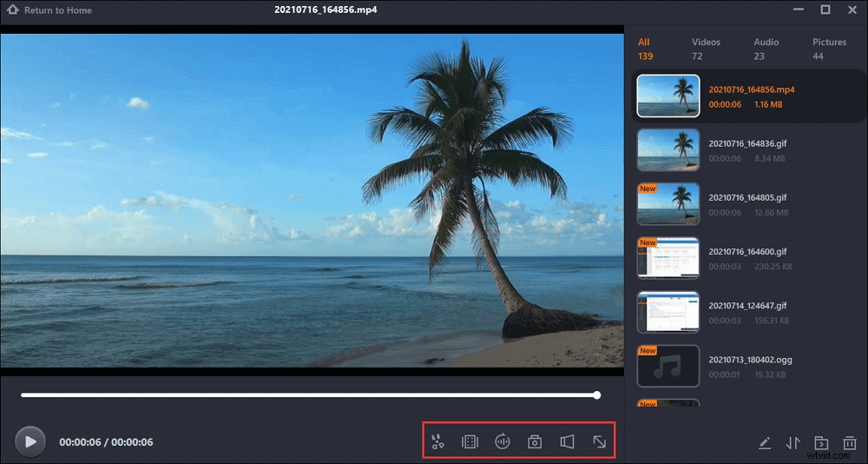The width and height of the screenshot is (868, 464).
Task: Enter fullscreen with the diagonal arrow icon
Action: coord(599,441)
